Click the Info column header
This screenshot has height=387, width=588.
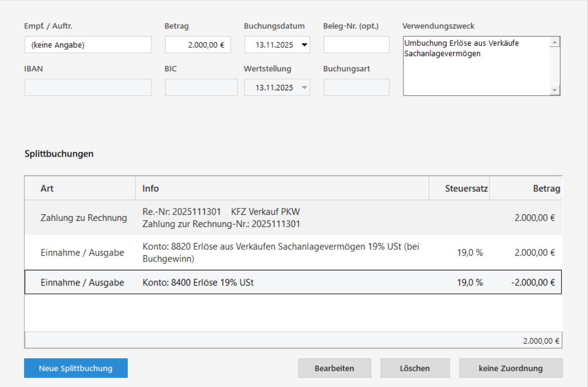point(282,188)
